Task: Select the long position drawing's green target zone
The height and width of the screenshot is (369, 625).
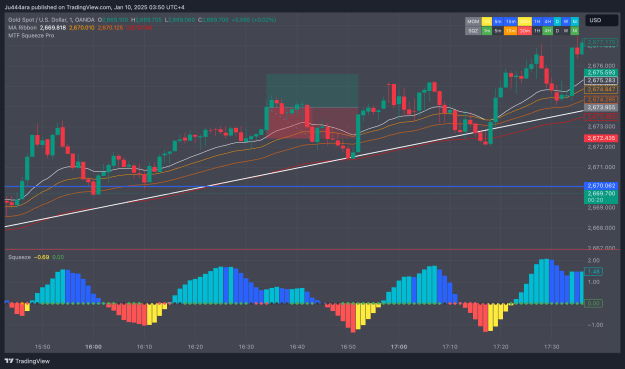Action: pyautogui.click(x=312, y=90)
